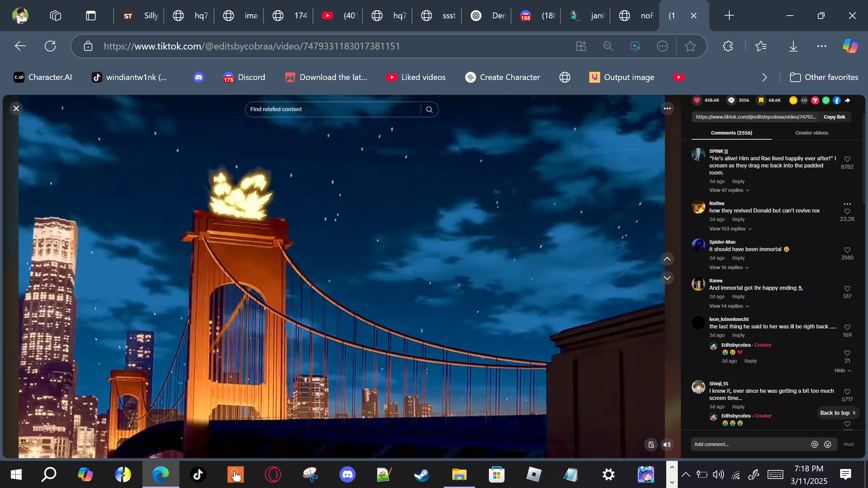
Task: Click the Back to top button
Action: (x=837, y=413)
